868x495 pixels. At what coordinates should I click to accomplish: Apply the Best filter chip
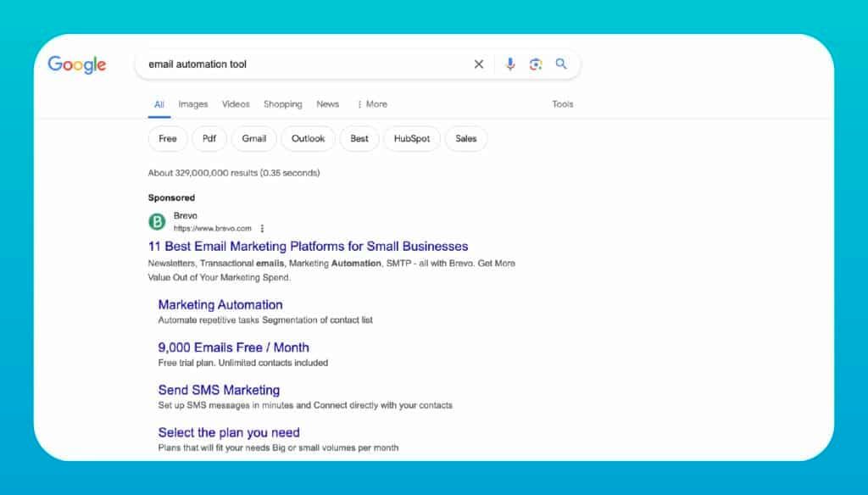359,138
